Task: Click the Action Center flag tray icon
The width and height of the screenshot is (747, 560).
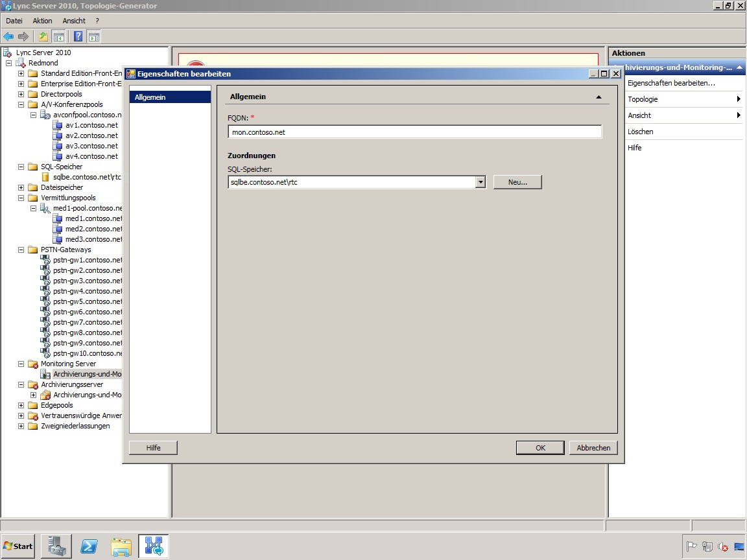Action: coord(691,546)
